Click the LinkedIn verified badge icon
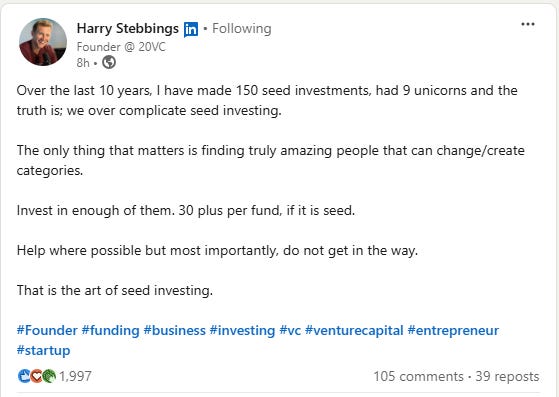Screen dimensions: 559x397 point(191,29)
